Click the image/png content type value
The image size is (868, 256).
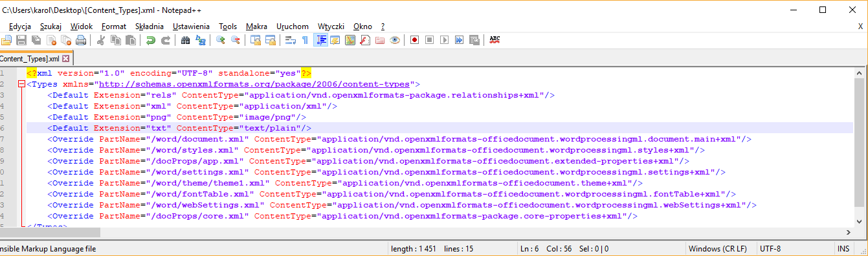coord(270,117)
